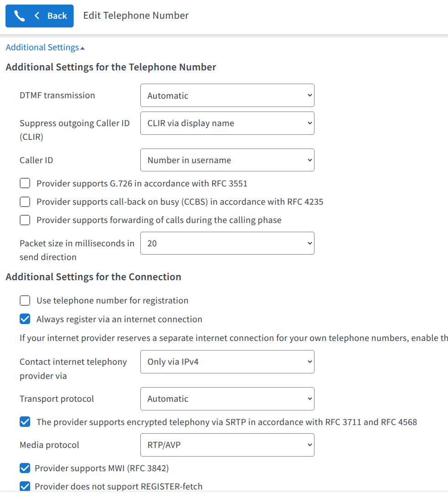The image size is (448, 500).
Task: Click the Edit Telephone Number page title
Action: pyautogui.click(x=135, y=15)
